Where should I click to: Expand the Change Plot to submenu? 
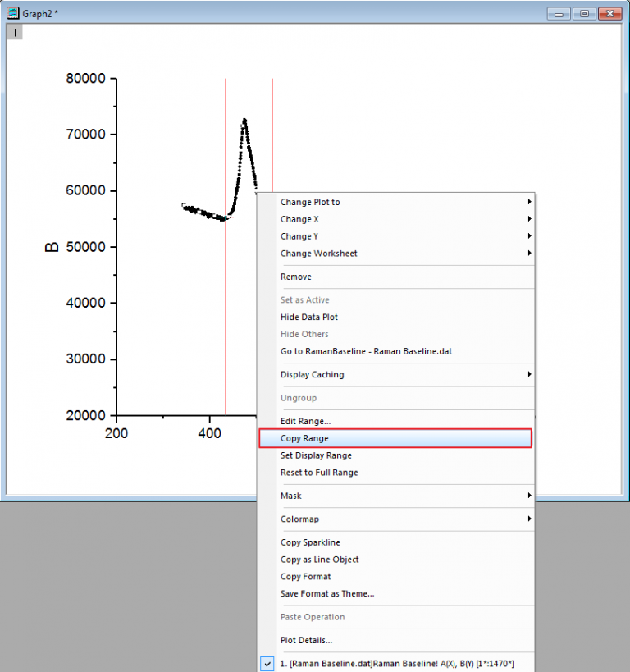(x=396, y=202)
